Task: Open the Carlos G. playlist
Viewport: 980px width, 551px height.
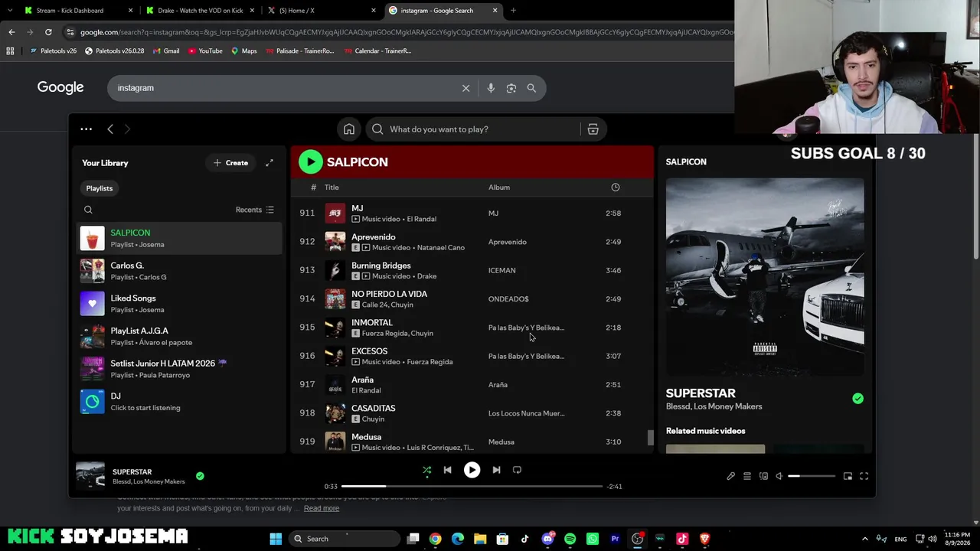Action: point(180,271)
